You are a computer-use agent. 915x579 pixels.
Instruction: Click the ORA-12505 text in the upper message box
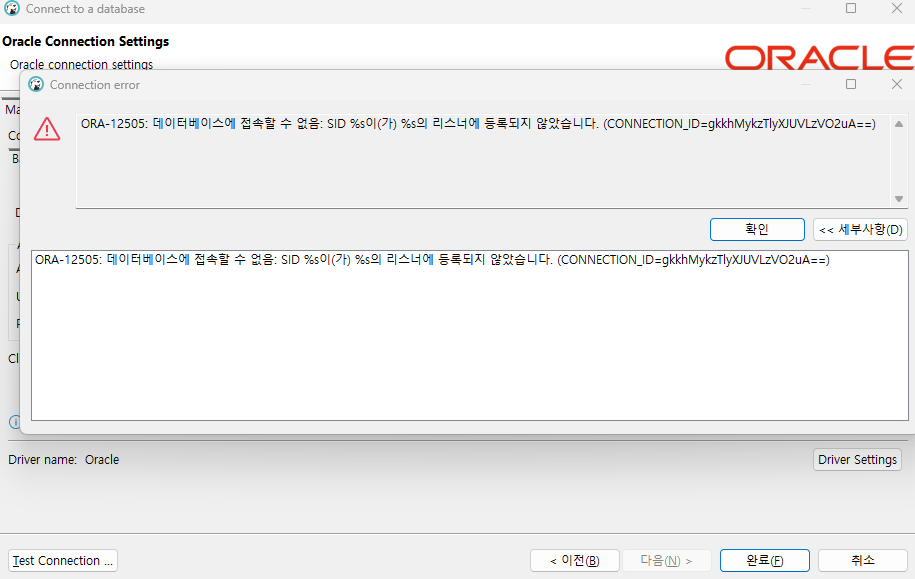click(478, 124)
